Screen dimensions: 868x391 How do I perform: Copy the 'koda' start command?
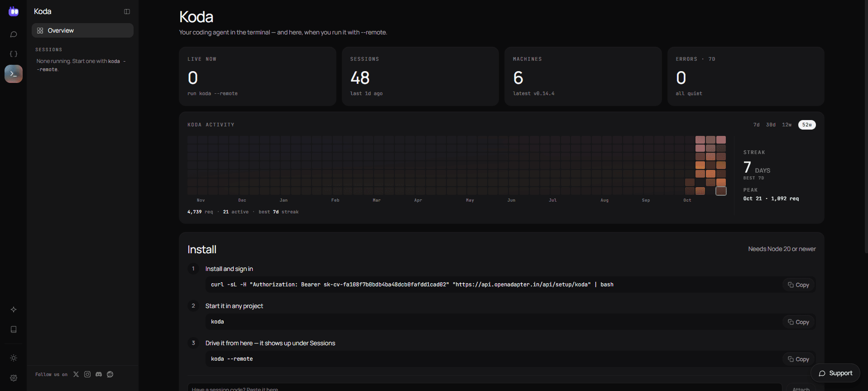(798, 322)
